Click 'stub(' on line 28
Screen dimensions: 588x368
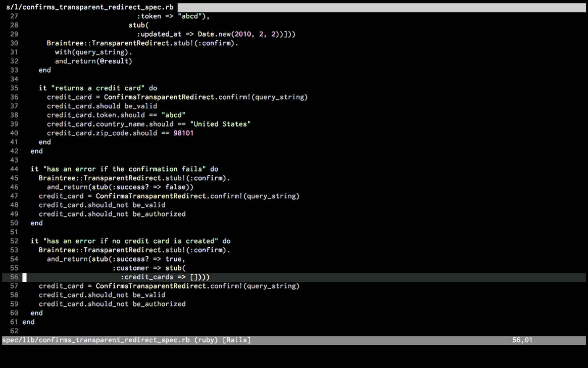point(139,25)
